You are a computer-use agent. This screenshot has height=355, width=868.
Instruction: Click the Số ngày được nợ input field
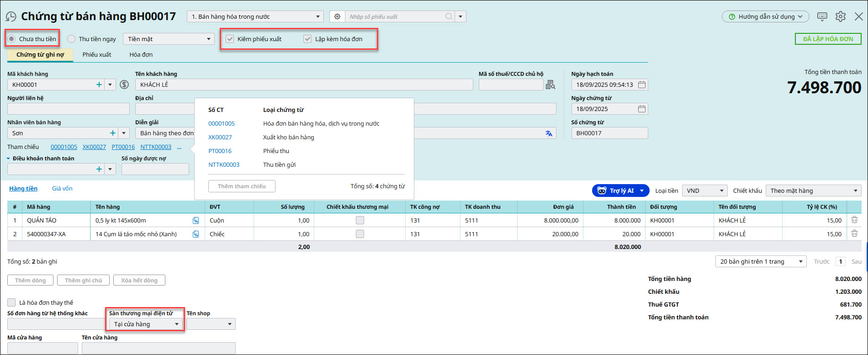(x=155, y=169)
